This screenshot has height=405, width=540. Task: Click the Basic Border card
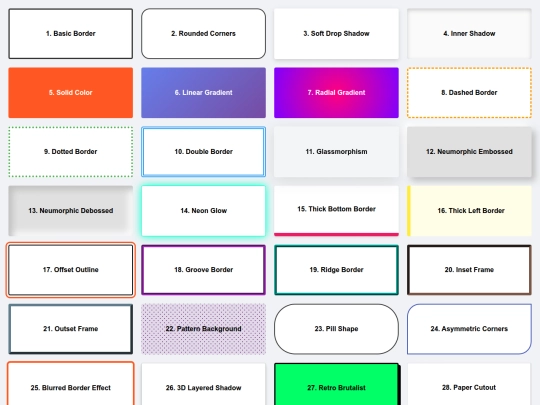point(71,34)
